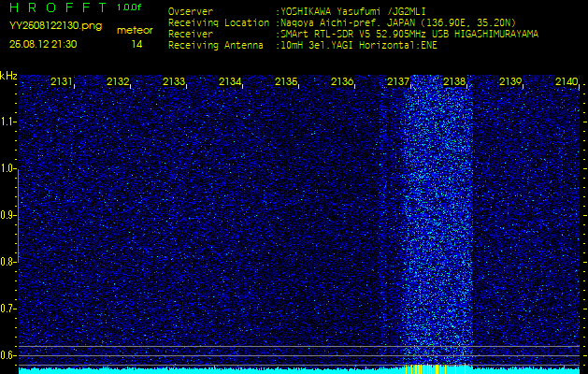Image resolution: width=588 pixels, height=374 pixels.
Task: Select observer name YOSHIKAWA Yasufumi /JG2MLI
Action: point(352,11)
